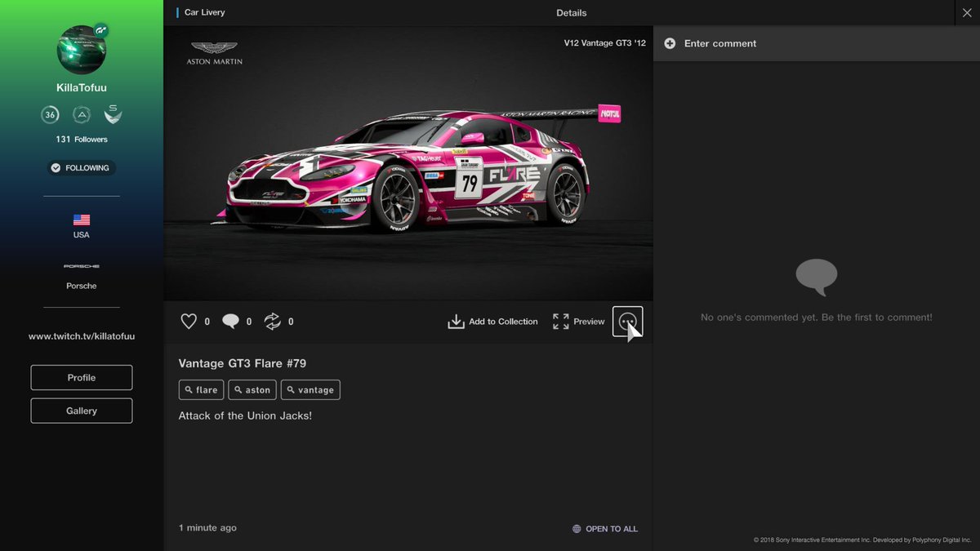This screenshot has height=551, width=980.
Task: Open KillaTofuu's avatar picture
Action: point(82,50)
